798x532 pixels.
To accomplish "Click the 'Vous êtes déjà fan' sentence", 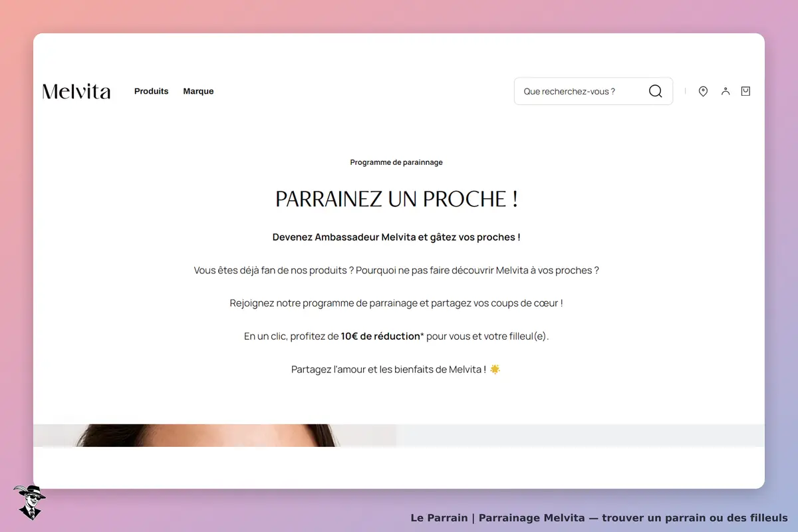I will [396, 271].
